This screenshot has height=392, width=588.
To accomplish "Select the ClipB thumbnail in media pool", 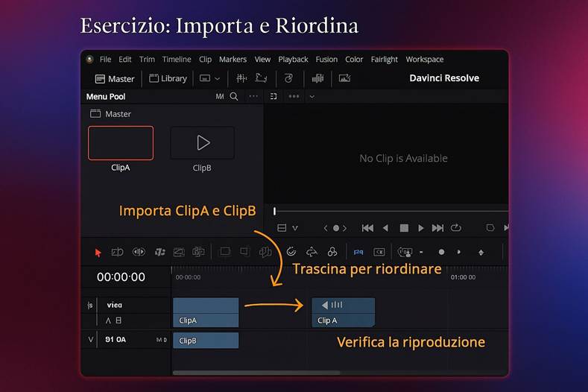I will [x=202, y=142].
